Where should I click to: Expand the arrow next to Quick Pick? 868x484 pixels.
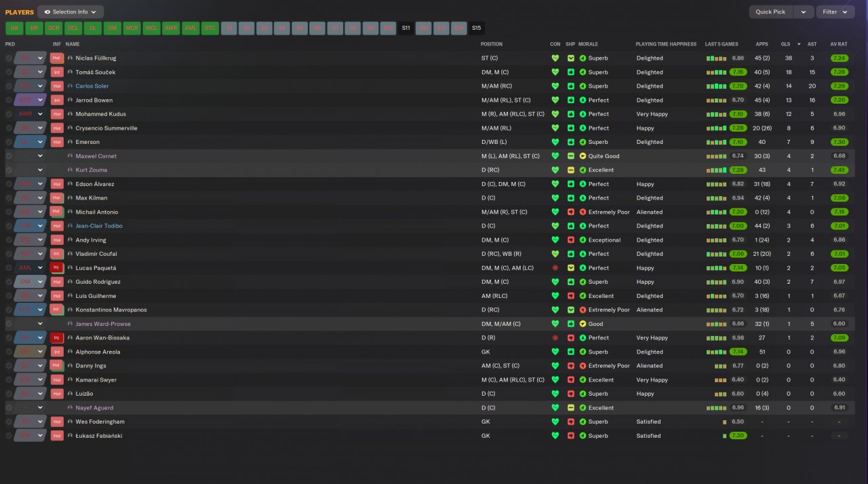click(803, 12)
